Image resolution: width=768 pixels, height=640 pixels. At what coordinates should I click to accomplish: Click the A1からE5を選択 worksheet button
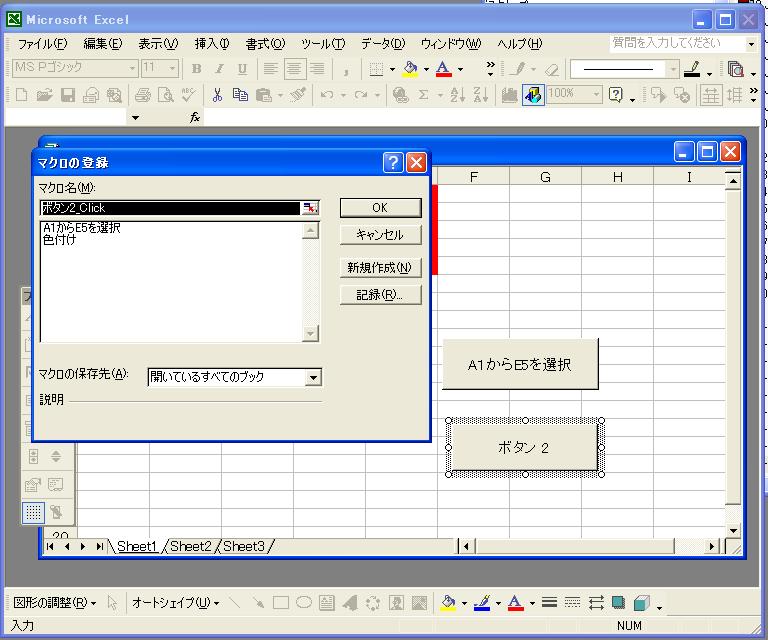(520, 364)
